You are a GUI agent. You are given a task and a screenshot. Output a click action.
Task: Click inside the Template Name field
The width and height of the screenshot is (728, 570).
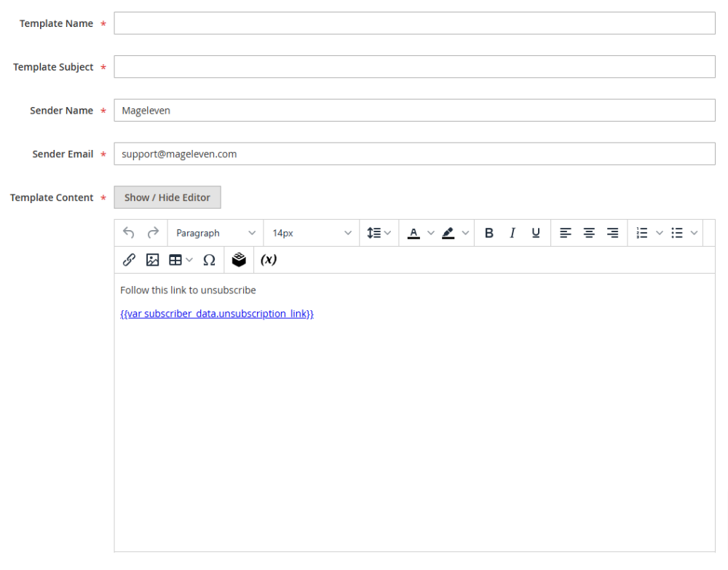414,23
